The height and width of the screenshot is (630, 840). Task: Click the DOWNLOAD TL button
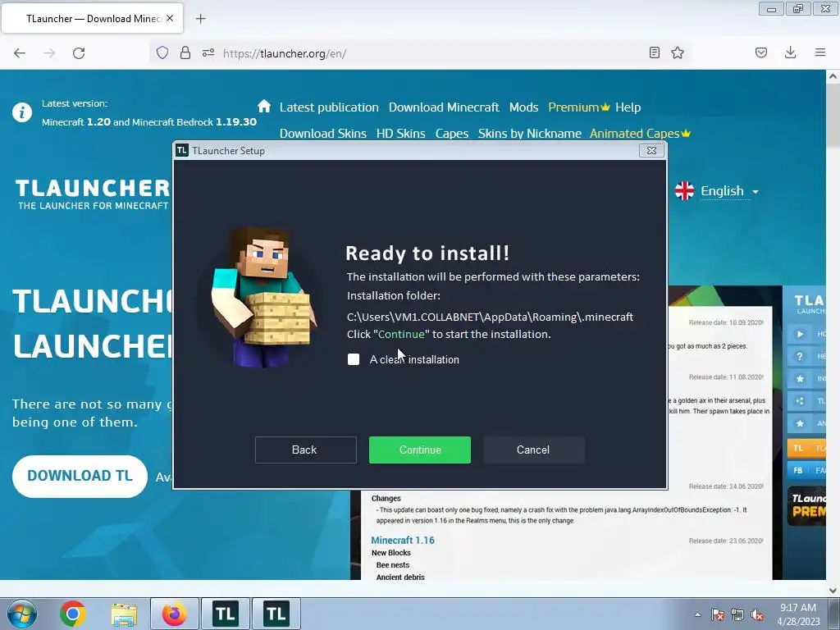tap(80, 476)
